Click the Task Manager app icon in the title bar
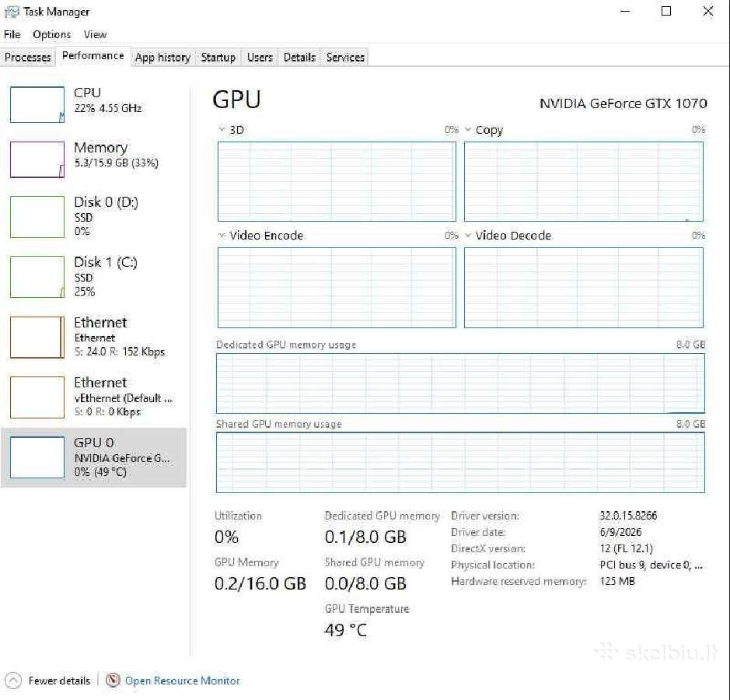 click(x=11, y=12)
